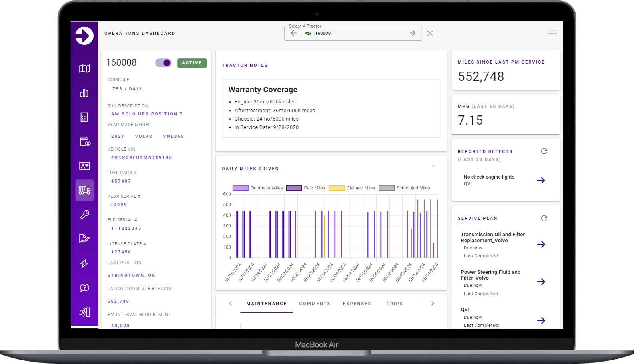
Task: Click the lightning bolt sidebar icon
Action: click(x=84, y=263)
